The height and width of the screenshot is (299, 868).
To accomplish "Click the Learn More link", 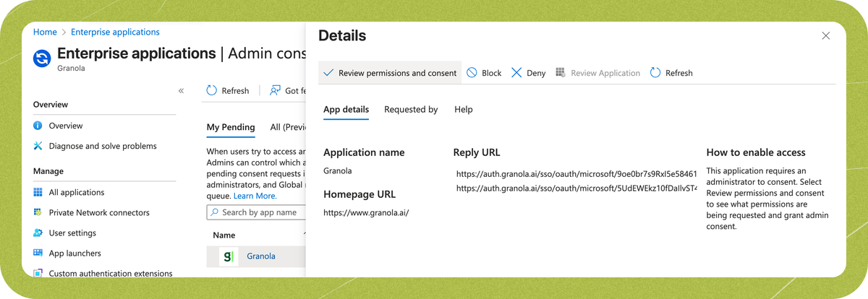I will [x=255, y=196].
